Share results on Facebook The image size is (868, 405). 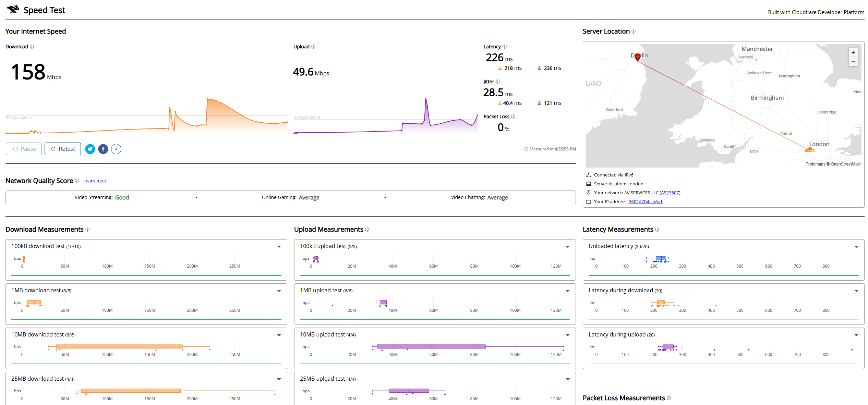click(103, 149)
